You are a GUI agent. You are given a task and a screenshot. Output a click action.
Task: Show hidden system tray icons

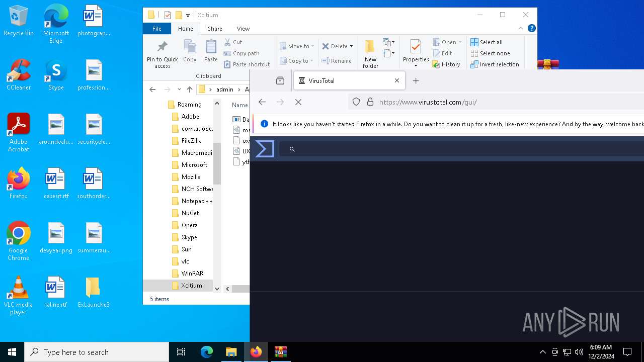click(x=542, y=352)
